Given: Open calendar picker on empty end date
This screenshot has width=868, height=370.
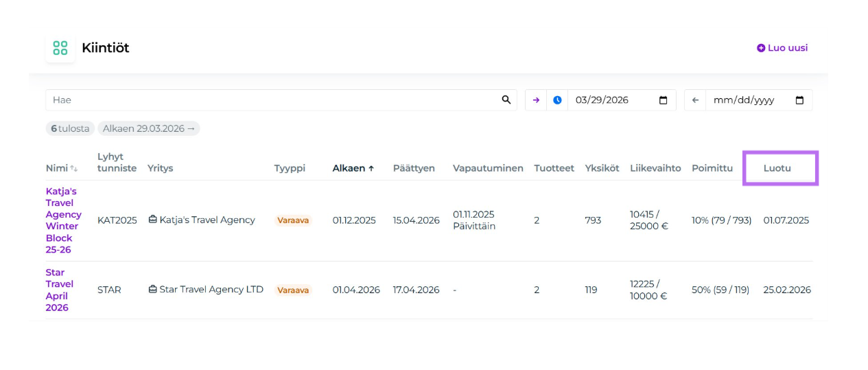Looking at the screenshot, I should [x=799, y=100].
